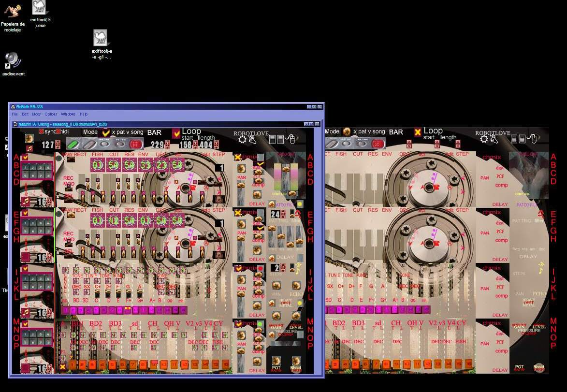Click the PAN slider knob in section A B C D

tap(241, 185)
